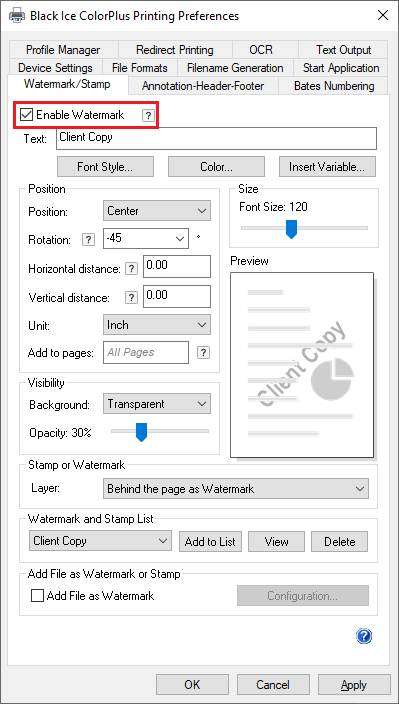This screenshot has width=399, height=704.
Task: Click the Cancel button
Action: pos(273,685)
